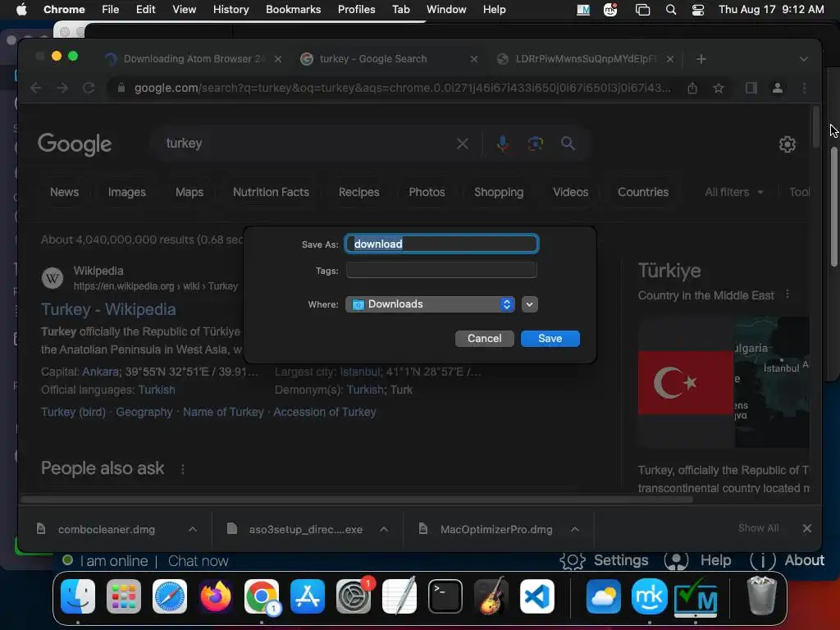840x630 pixels.
Task: Close the Downloading Atom Browser tab
Action: (x=278, y=59)
